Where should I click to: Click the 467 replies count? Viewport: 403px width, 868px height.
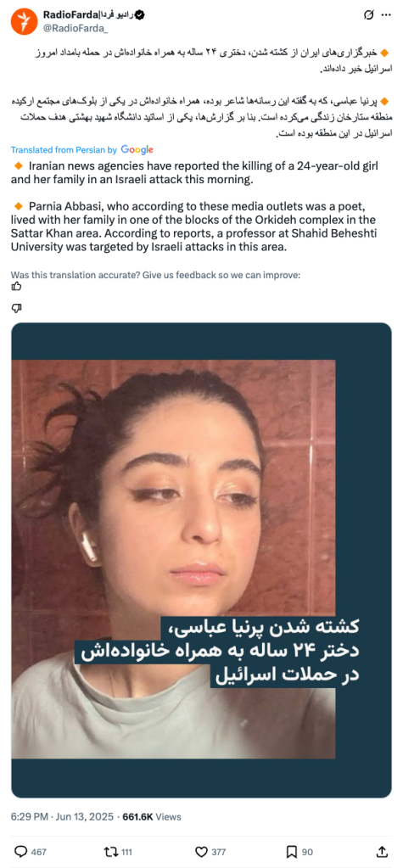coord(39,852)
